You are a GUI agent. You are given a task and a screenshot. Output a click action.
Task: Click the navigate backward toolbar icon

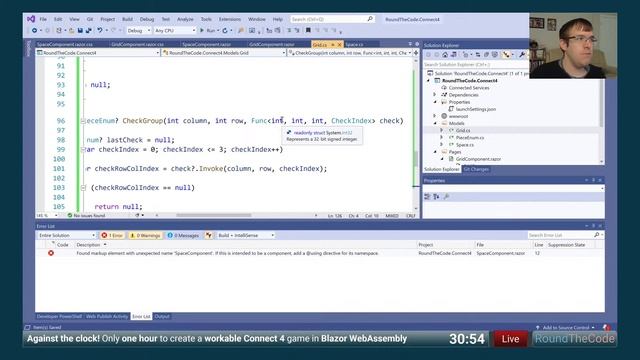pos(34,31)
